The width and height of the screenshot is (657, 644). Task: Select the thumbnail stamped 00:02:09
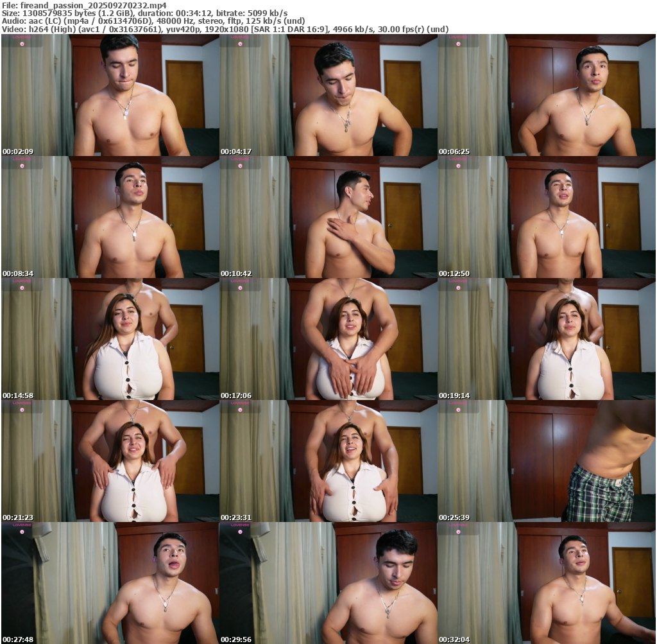[x=110, y=95]
